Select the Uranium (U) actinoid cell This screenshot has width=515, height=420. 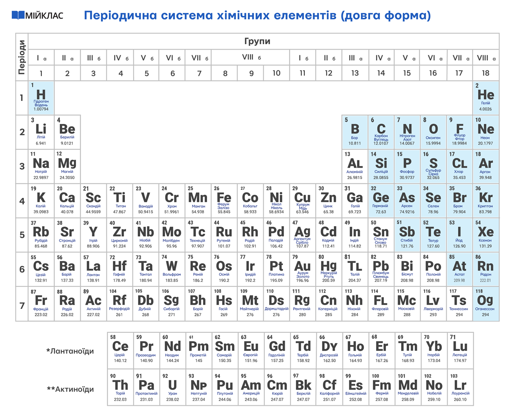172,386
